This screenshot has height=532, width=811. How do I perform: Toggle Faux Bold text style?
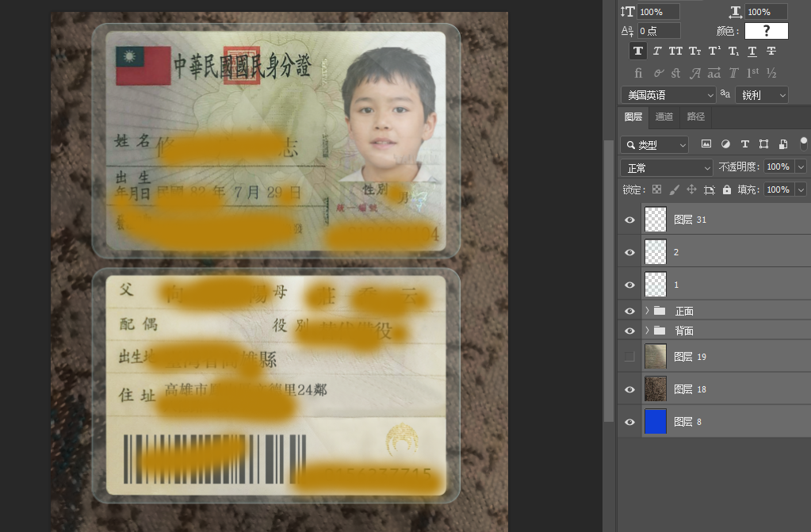point(637,51)
